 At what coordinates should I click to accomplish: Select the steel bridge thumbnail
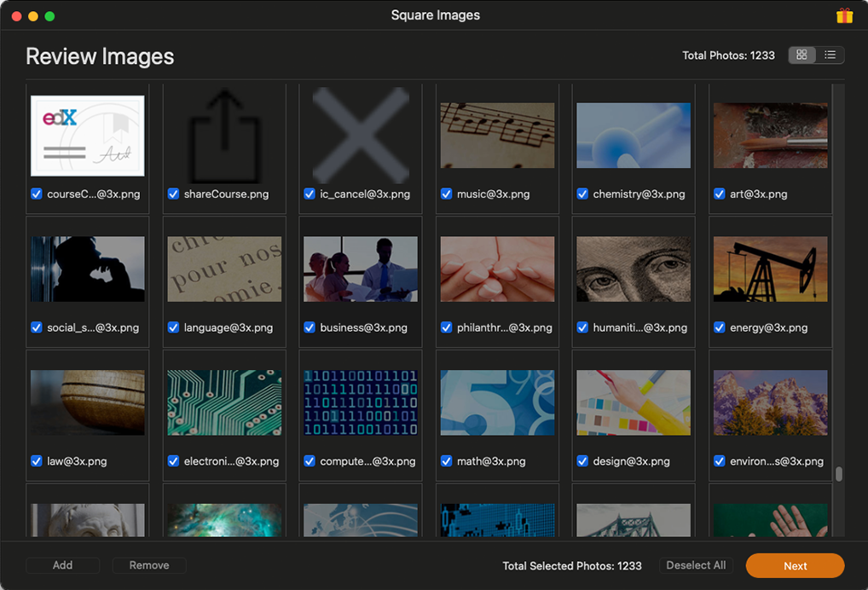[x=634, y=520]
